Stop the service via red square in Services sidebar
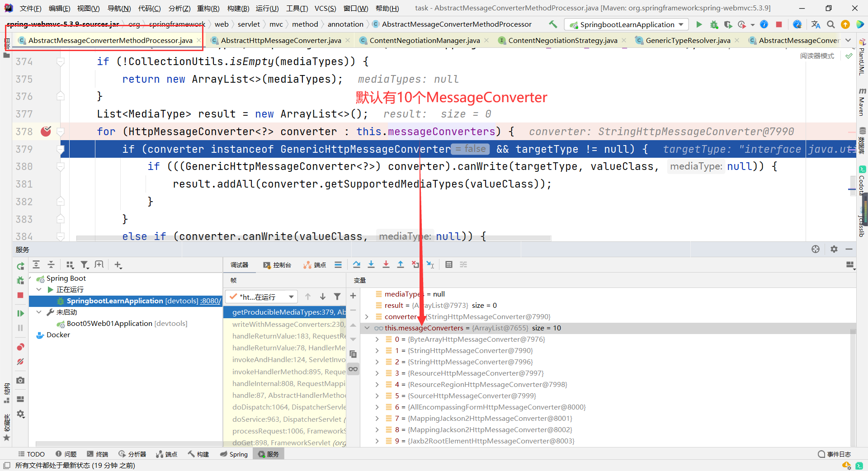 (x=20, y=295)
